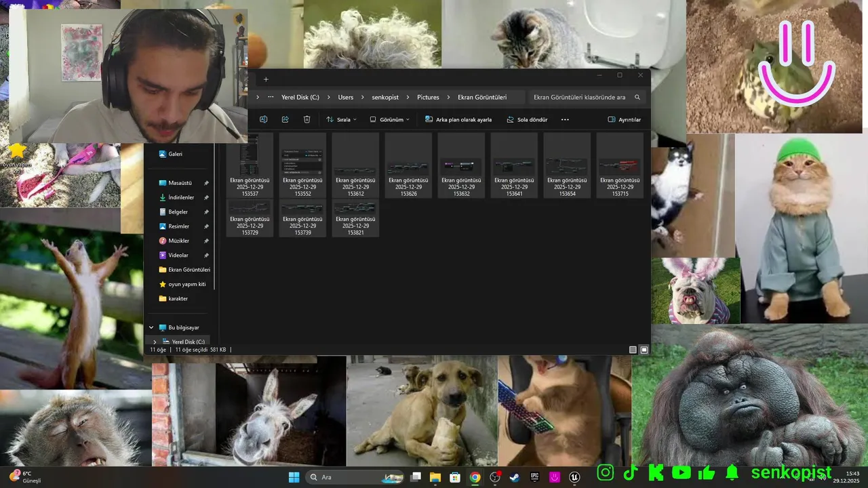
Task: Switch to details list view in status bar
Action: (x=633, y=350)
